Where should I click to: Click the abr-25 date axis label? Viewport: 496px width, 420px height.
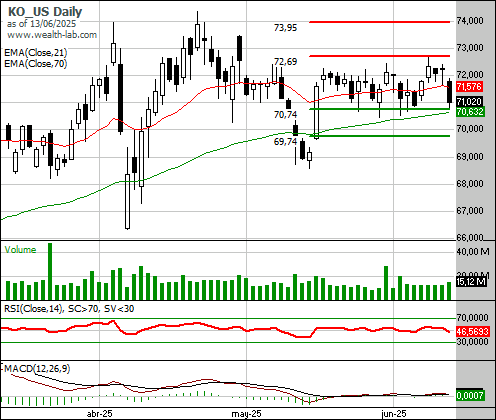pyautogui.click(x=100, y=414)
